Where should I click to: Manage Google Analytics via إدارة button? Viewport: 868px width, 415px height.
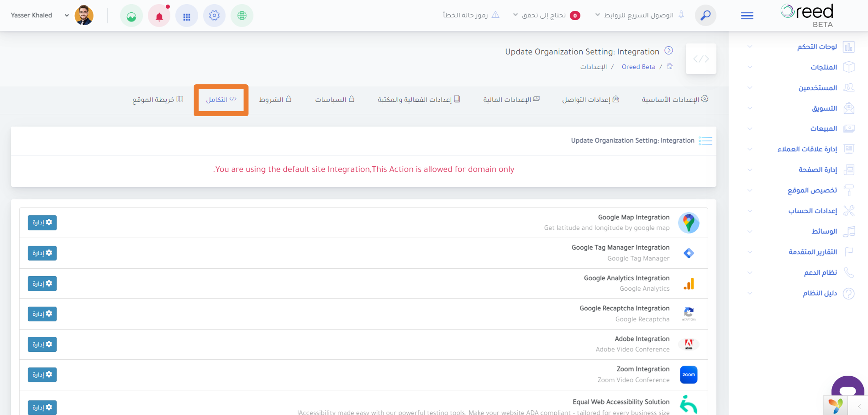click(x=42, y=284)
